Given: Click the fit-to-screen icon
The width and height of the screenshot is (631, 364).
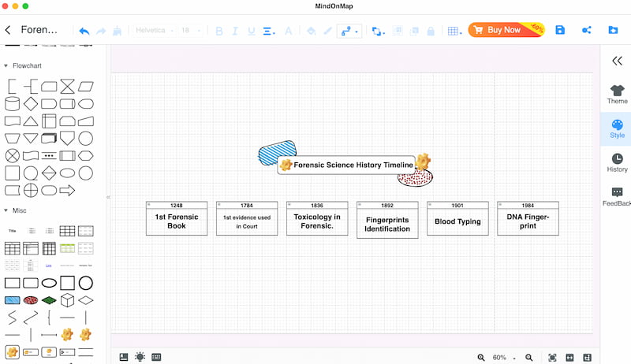Looking at the screenshot, I should [552, 357].
